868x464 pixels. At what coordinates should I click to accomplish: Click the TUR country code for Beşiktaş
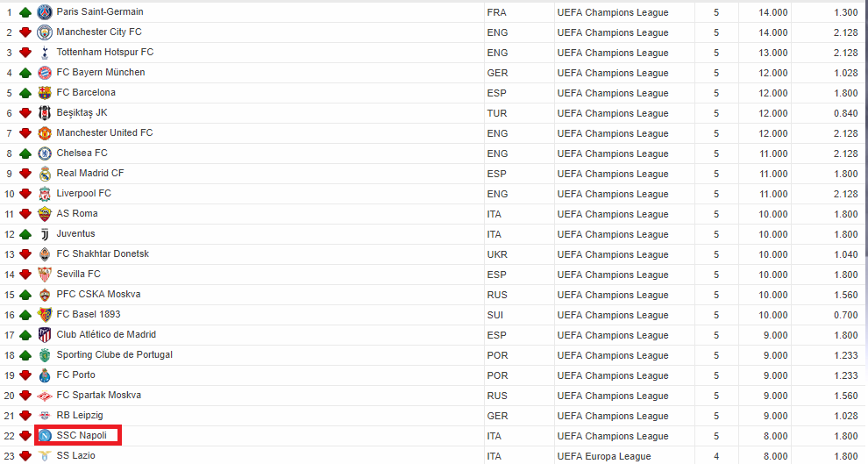click(497, 113)
